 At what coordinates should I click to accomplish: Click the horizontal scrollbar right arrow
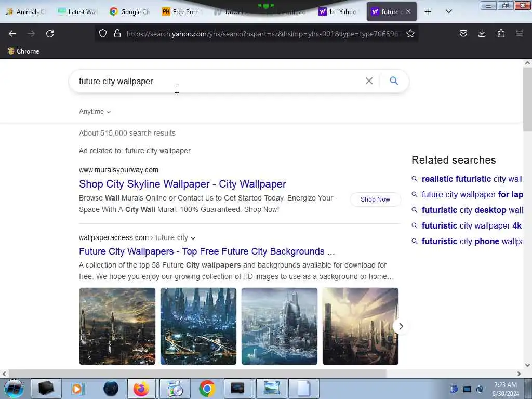pos(519,374)
